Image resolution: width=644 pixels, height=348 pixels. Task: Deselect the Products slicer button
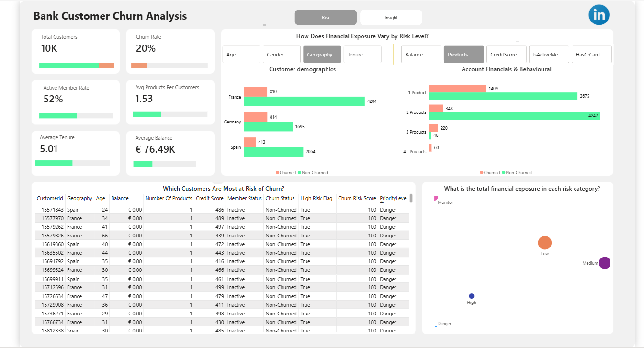(463, 54)
